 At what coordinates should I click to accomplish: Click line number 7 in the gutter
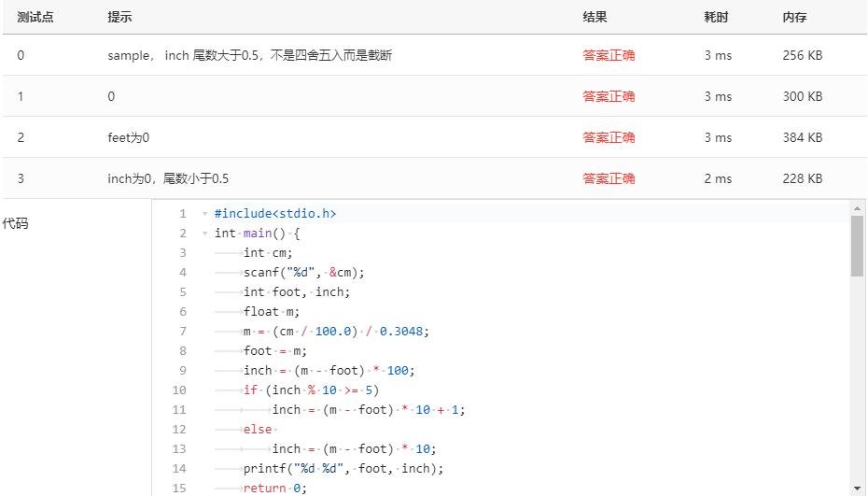[183, 332]
